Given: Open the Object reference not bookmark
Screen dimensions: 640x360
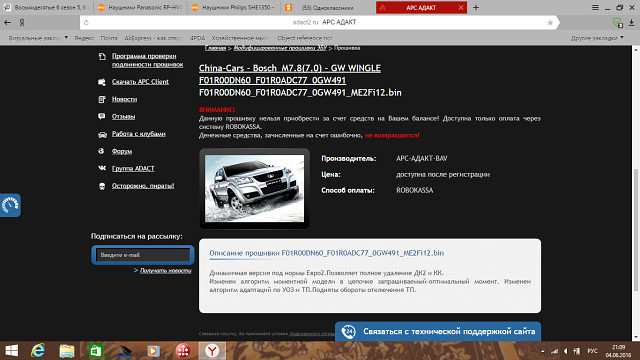Looking at the screenshot, I should point(305,38).
